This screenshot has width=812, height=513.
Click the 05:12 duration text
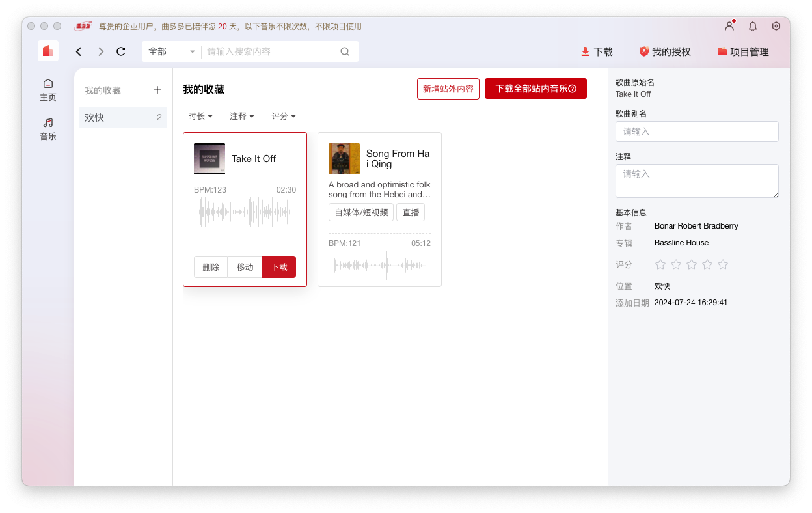coord(421,243)
